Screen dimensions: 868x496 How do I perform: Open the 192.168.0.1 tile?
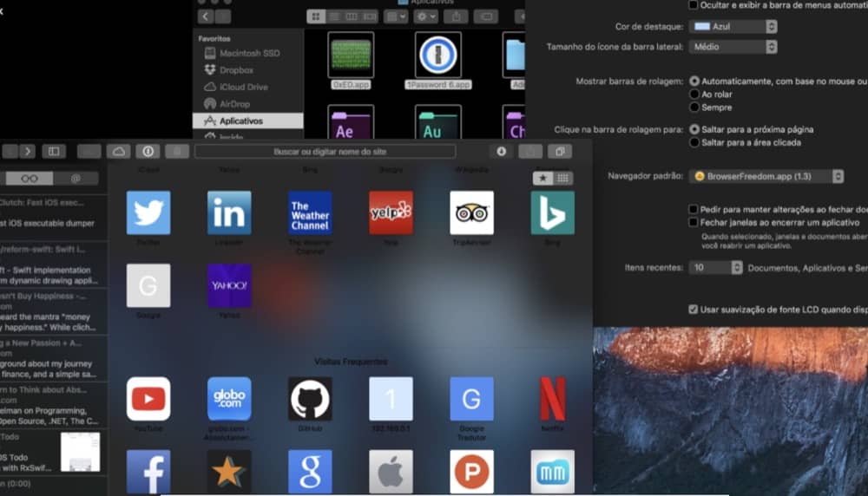[391, 399]
